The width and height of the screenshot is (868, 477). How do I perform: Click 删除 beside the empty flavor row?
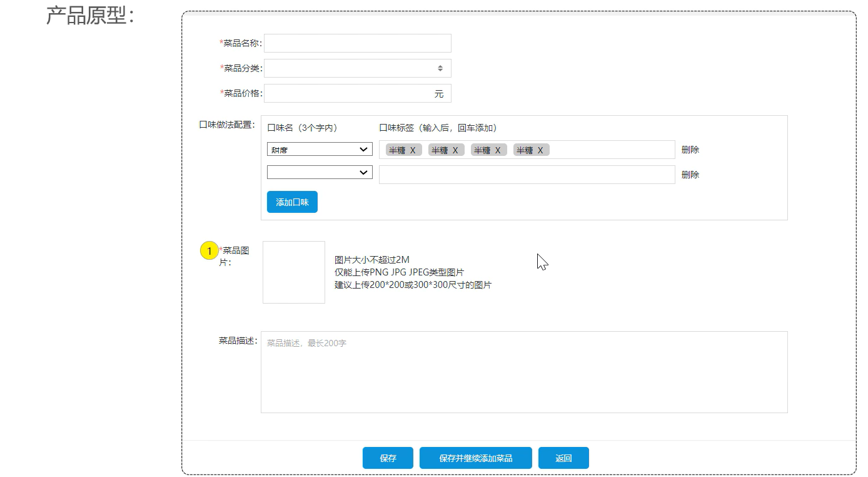(690, 175)
